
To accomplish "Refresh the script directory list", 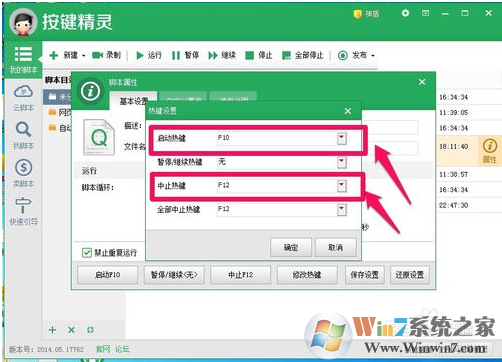I will 90,330.
